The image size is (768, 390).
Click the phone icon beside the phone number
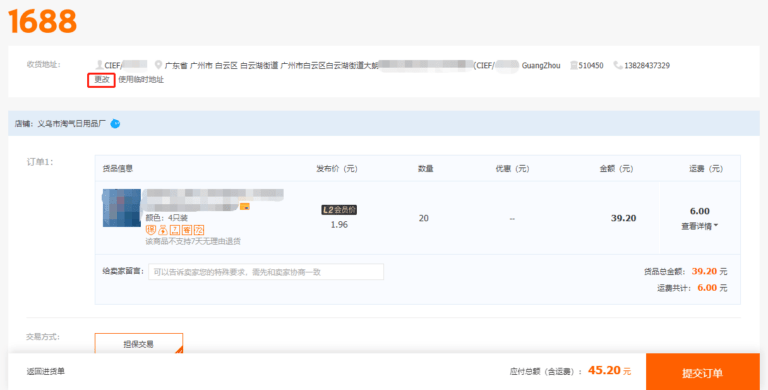pos(618,65)
